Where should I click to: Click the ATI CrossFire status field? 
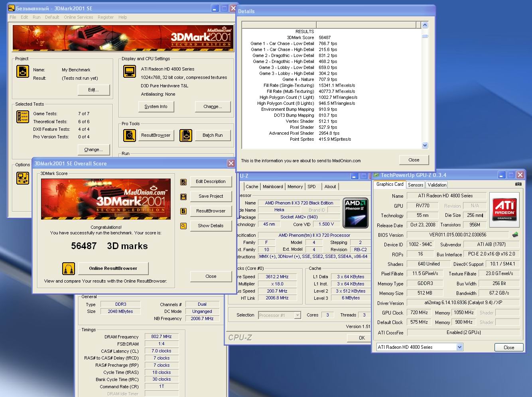[x=463, y=332]
